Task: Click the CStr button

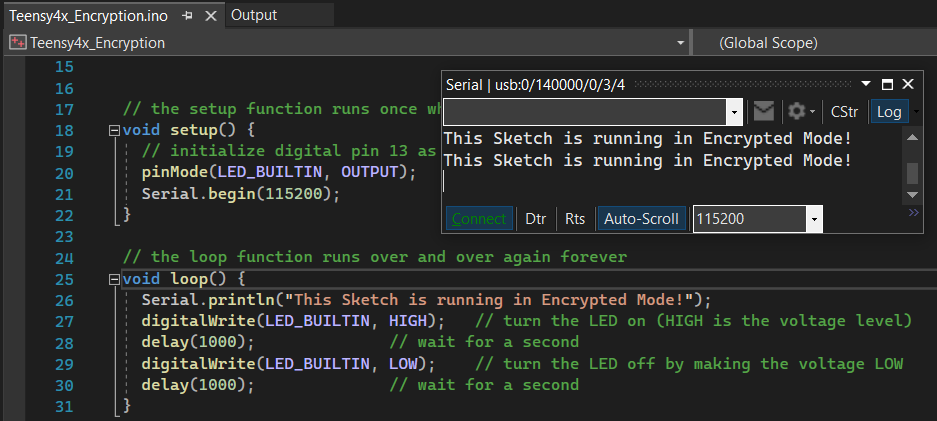Action: pos(844,112)
